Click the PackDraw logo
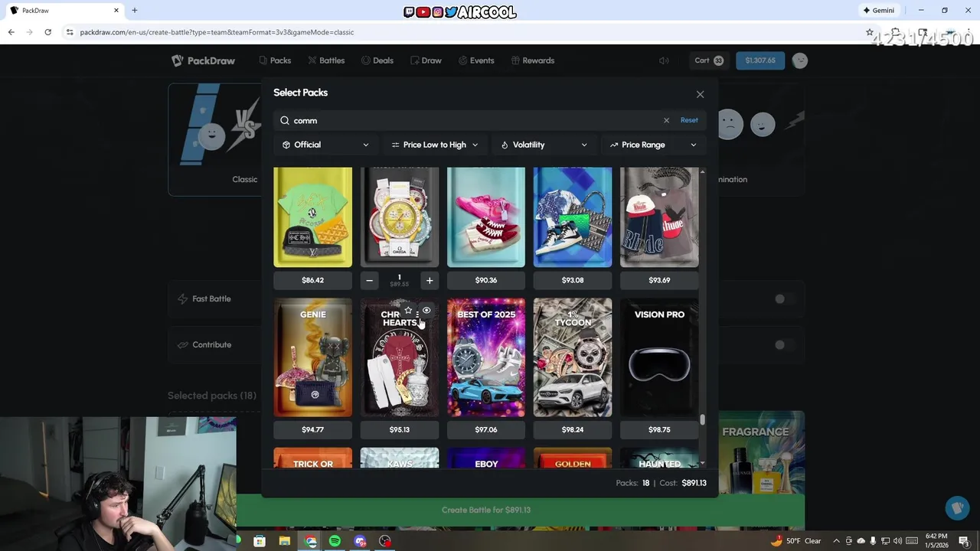Image resolution: width=980 pixels, height=551 pixels. click(x=203, y=60)
